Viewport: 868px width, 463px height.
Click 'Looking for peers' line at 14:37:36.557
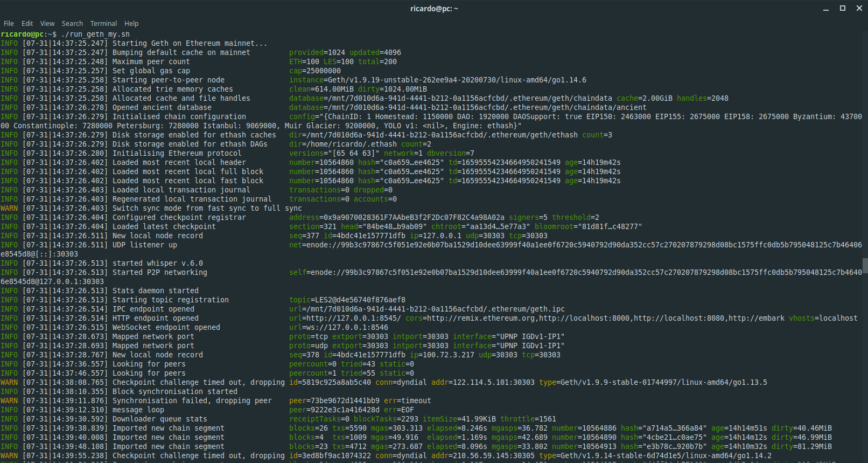[149, 364]
